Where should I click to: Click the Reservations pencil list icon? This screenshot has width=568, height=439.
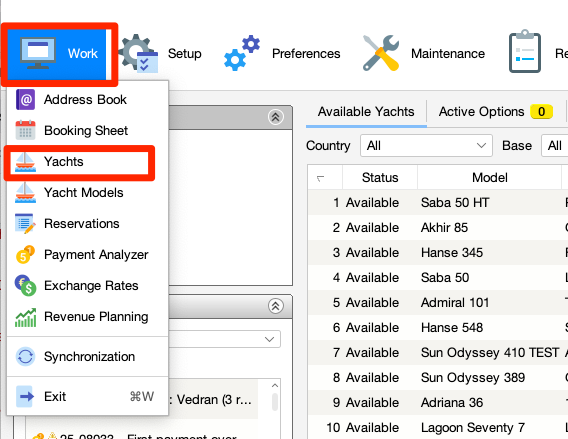pos(25,223)
